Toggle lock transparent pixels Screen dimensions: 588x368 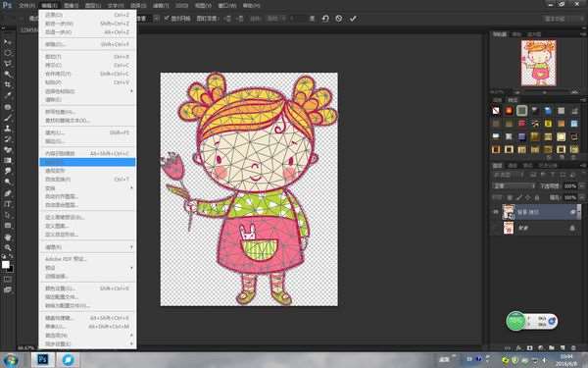pyautogui.click(x=510, y=197)
